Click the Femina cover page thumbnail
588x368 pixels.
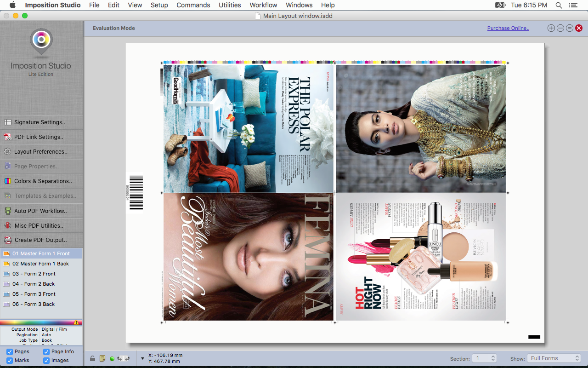point(249,257)
